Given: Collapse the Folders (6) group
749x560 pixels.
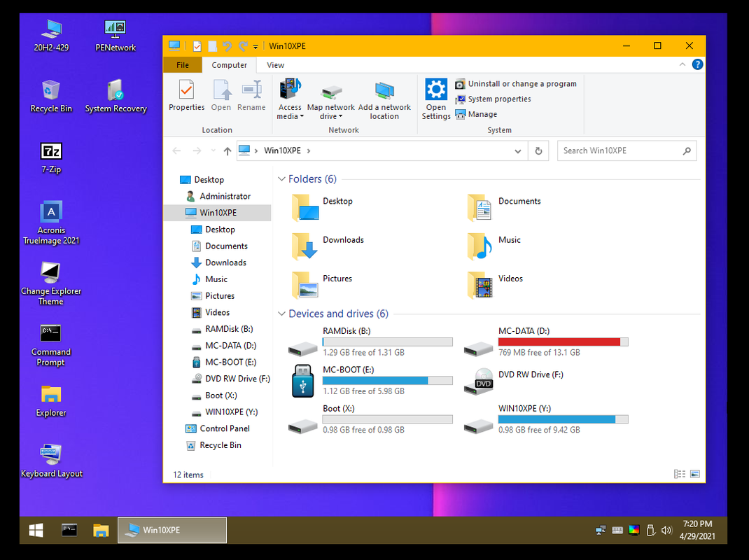Looking at the screenshot, I should 281,178.
